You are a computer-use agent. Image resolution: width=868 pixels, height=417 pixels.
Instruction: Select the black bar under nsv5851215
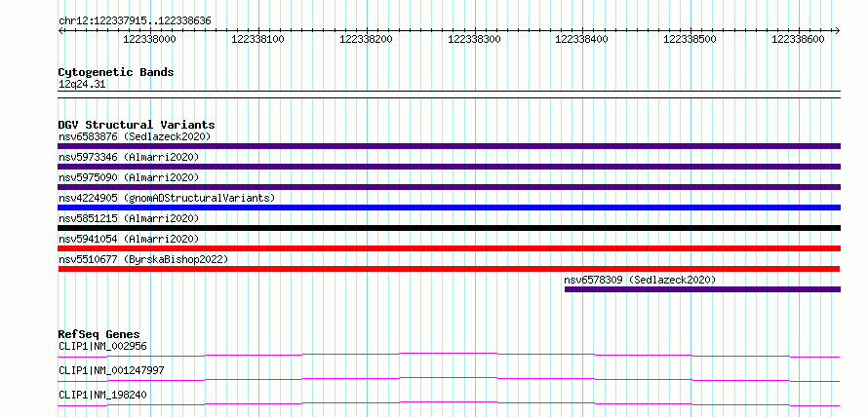[449, 228]
